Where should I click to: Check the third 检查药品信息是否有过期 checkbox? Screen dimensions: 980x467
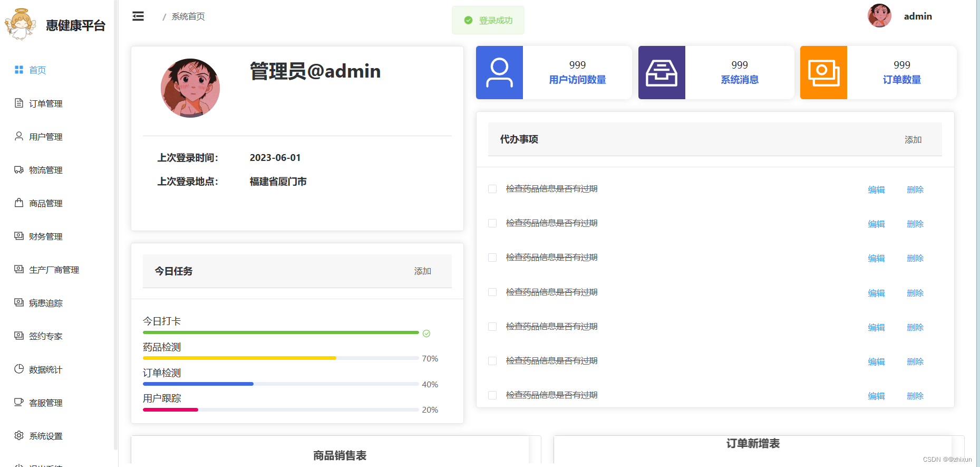[x=492, y=258]
